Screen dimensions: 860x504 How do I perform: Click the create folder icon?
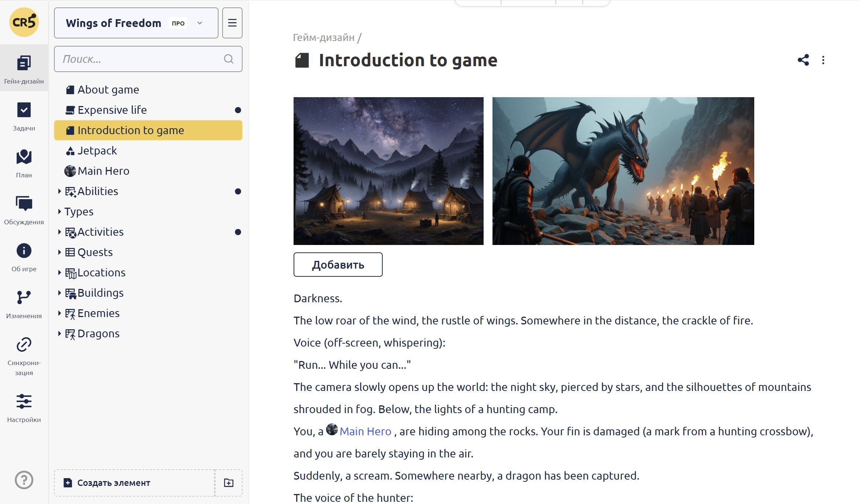(x=228, y=483)
